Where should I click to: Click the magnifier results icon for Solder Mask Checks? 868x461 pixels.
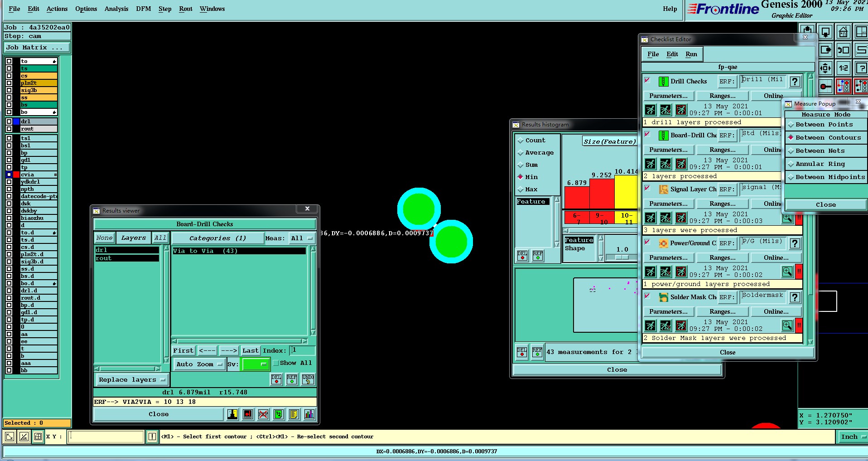pyautogui.click(x=787, y=325)
